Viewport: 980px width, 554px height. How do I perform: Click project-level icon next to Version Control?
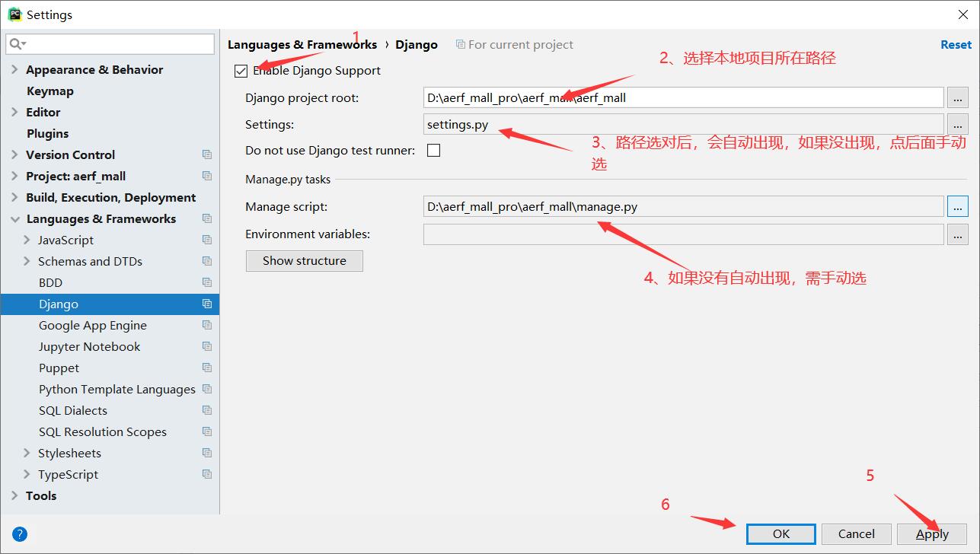206,154
